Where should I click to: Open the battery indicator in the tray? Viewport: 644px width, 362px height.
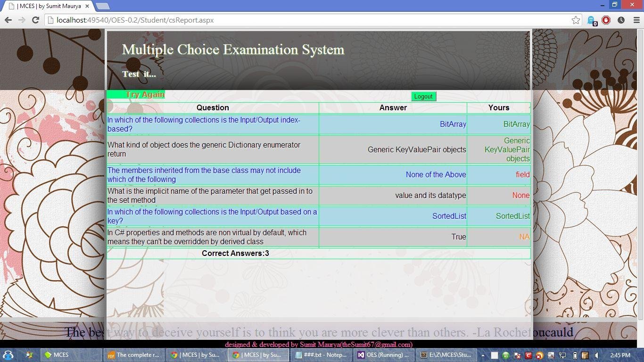coord(576,355)
